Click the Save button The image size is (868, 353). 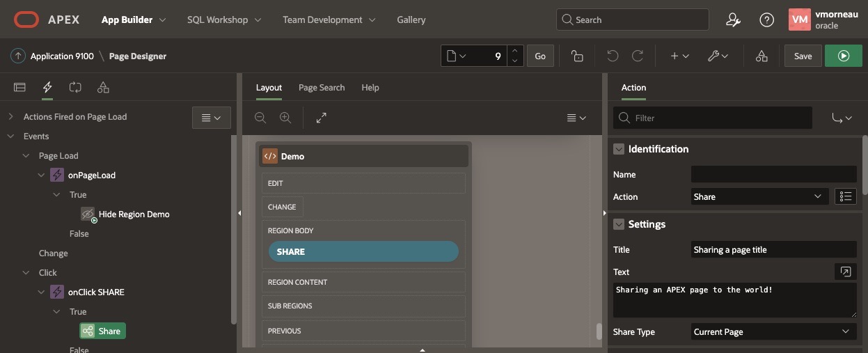[803, 56]
